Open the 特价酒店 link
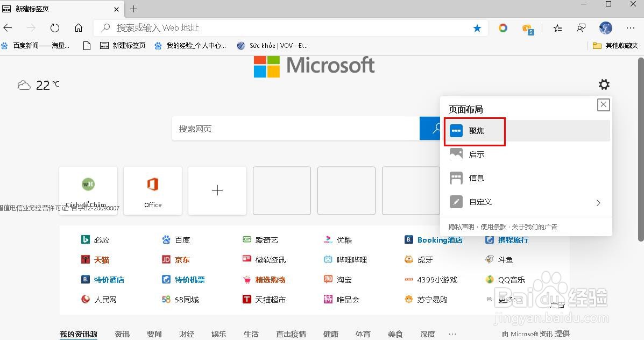Screen dimensions: 644x340 pos(103,280)
